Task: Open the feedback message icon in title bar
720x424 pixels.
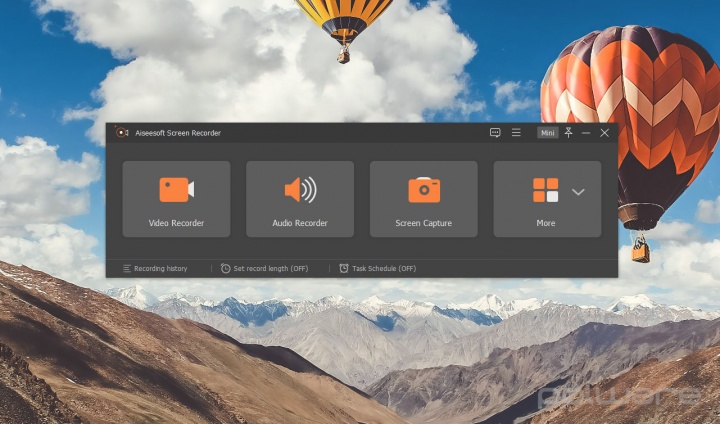Action: [495, 133]
